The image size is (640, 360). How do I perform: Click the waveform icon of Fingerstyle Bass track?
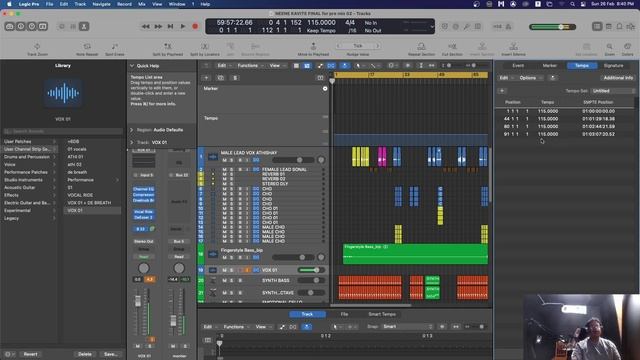coord(213,254)
